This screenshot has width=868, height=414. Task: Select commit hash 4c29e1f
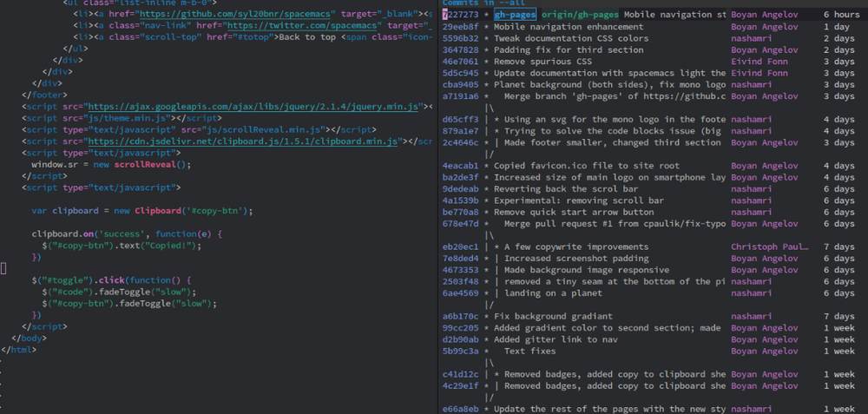(461, 387)
